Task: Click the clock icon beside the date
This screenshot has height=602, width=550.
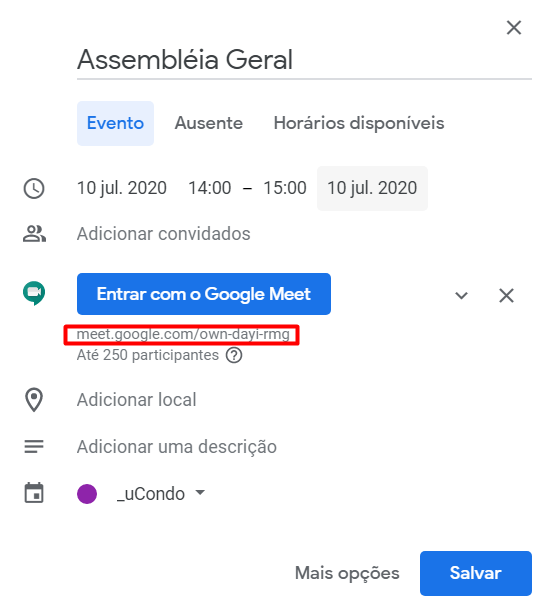Action: tap(34, 188)
